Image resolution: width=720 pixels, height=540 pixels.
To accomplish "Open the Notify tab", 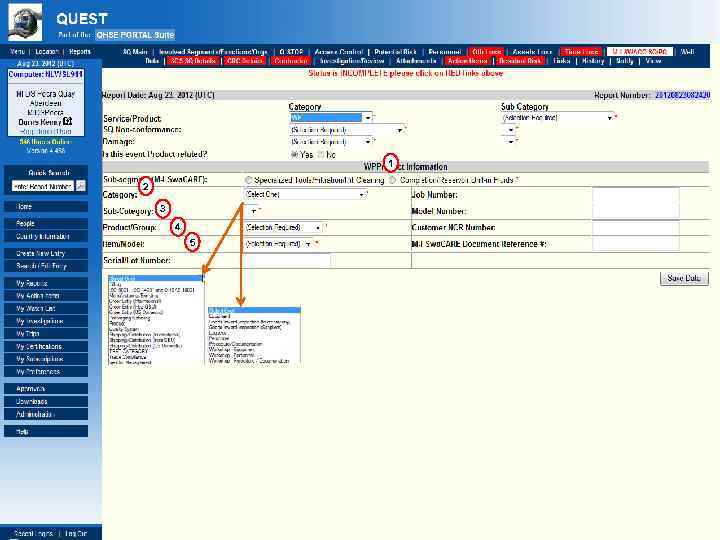I will click(624, 61).
